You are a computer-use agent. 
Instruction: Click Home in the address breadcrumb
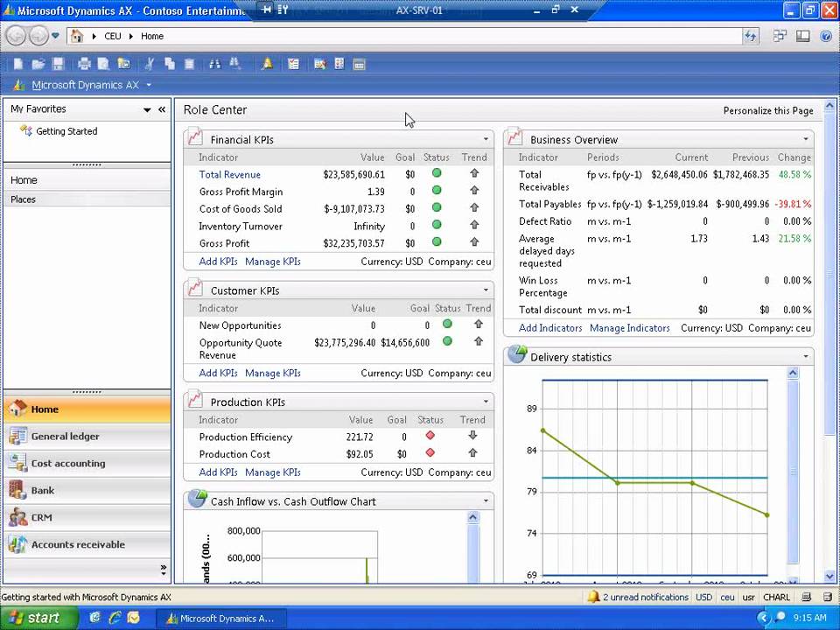point(152,36)
